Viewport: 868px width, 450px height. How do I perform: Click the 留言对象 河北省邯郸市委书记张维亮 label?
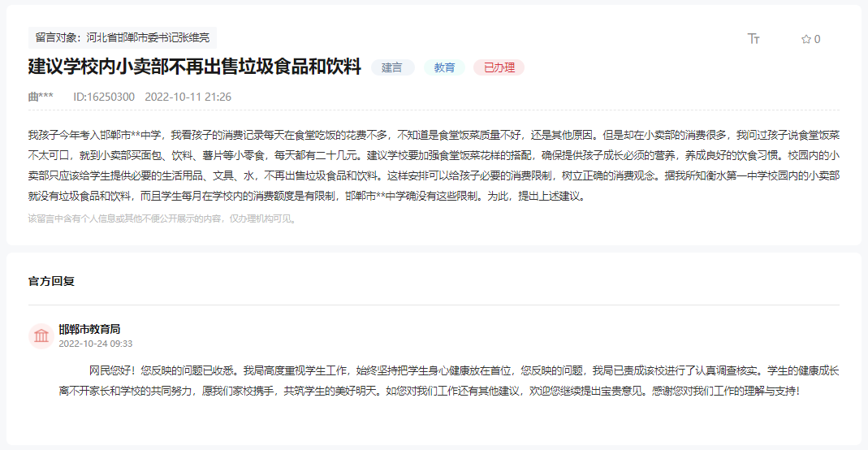[123, 37]
